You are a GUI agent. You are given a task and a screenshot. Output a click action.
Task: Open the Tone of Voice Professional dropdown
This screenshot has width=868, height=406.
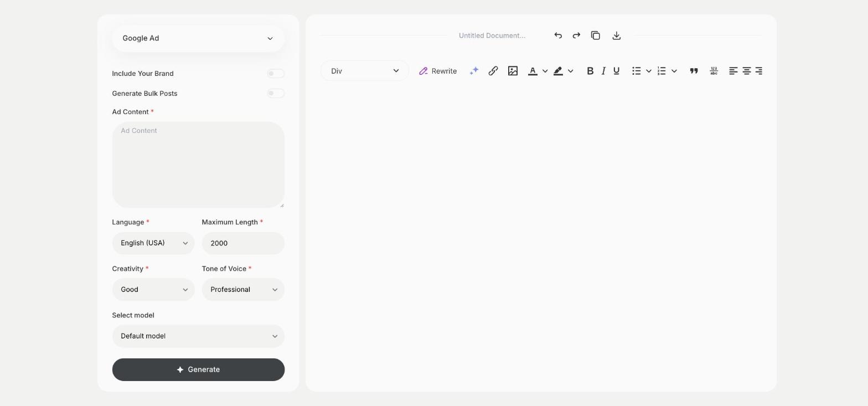243,290
